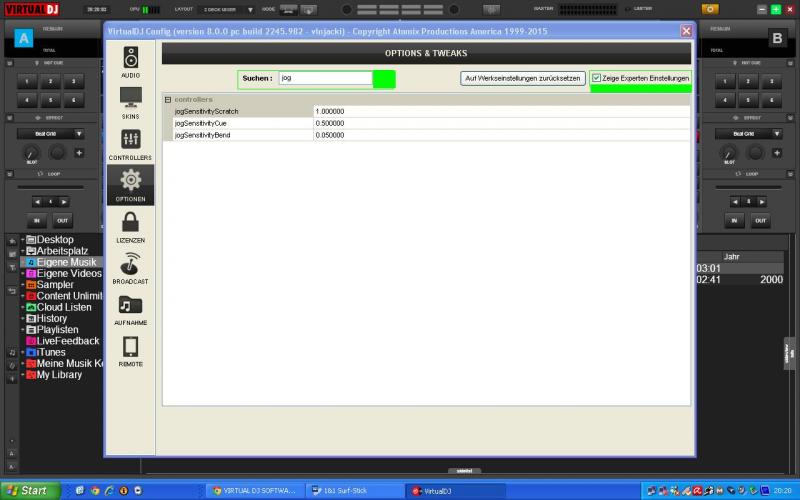This screenshot has height=500, width=800.
Task: Halve deck A loop length arrow
Action: tap(37, 202)
